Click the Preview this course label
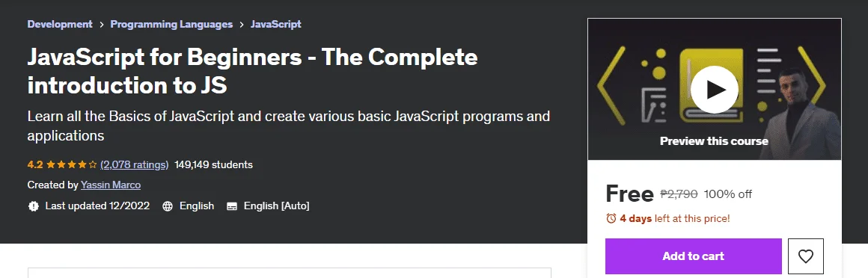The image size is (868, 278). (x=714, y=141)
